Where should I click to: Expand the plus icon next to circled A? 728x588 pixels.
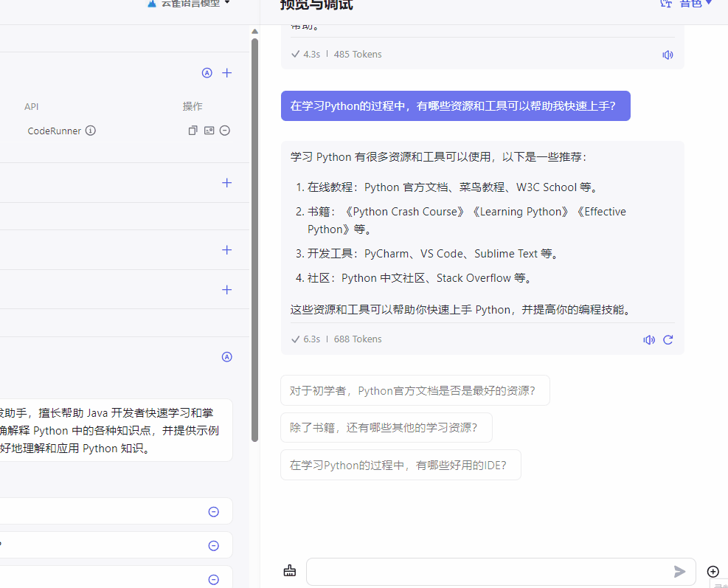point(226,72)
